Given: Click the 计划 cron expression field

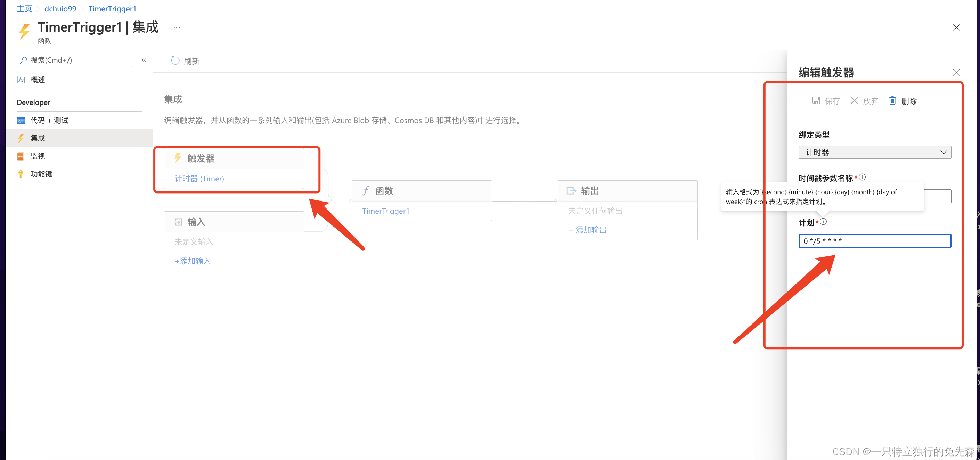Looking at the screenshot, I should click(875, 241).
